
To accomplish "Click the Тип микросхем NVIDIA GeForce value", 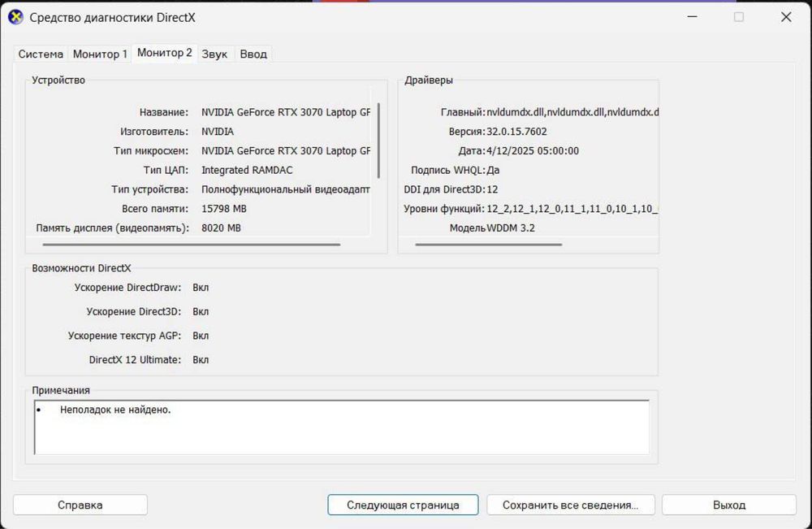I will [x=286, y=151].
